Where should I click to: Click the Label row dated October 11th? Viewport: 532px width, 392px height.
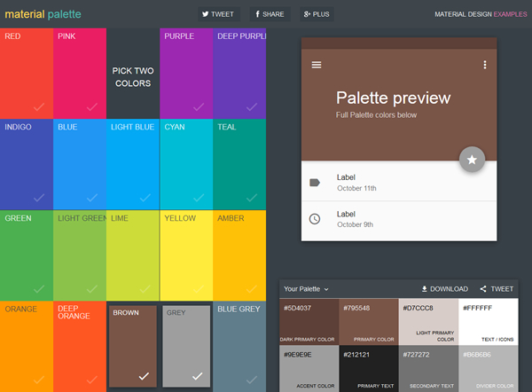click(399, 183)
